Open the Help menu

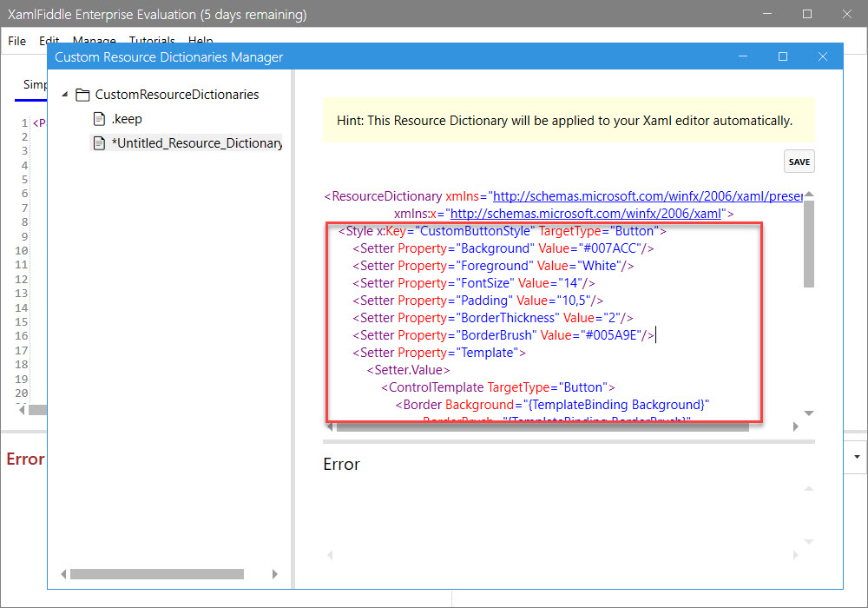point(201,40)
